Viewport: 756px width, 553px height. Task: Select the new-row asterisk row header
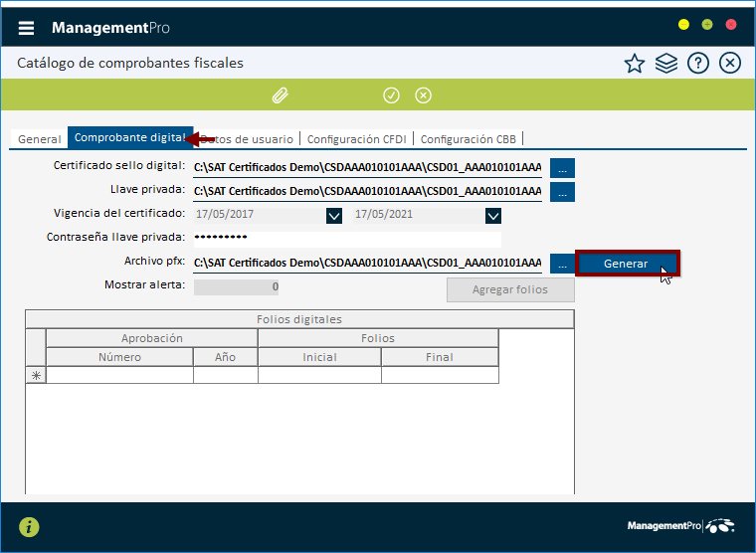(x=36, y=376)
